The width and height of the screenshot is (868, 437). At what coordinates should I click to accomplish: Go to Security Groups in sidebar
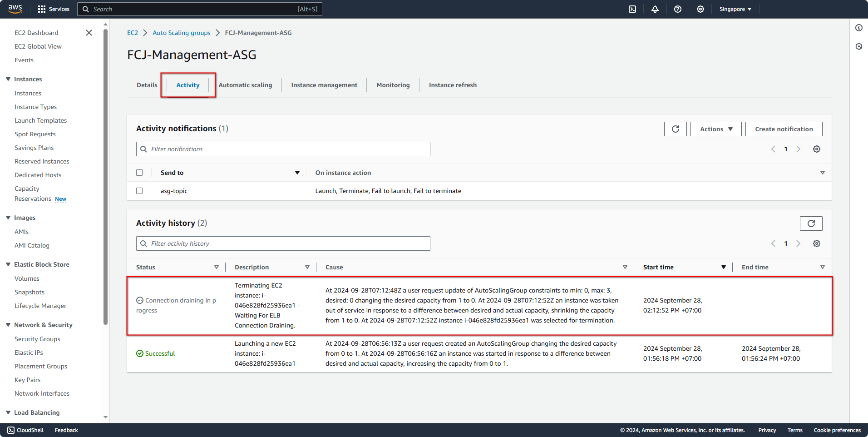coord(37,339)
